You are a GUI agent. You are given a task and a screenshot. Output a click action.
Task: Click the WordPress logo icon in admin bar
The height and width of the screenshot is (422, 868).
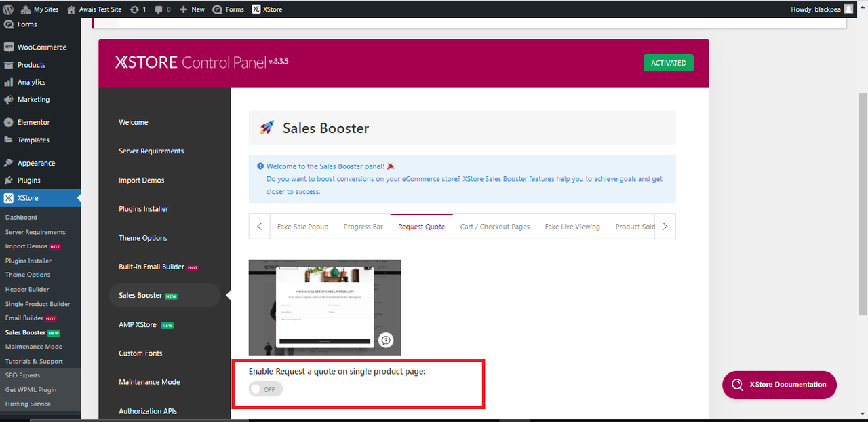[8, 9]
